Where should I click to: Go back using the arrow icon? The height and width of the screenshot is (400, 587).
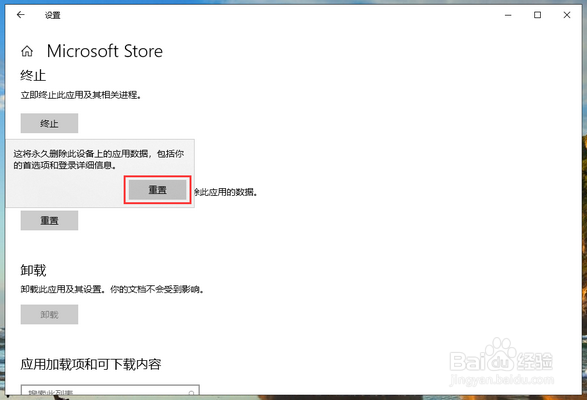coord(21,15)
